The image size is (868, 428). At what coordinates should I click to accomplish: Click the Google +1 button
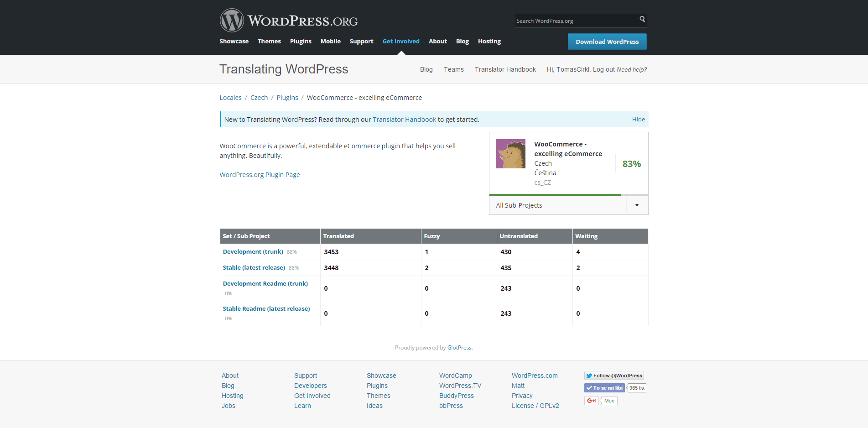(x=592, y=401)
